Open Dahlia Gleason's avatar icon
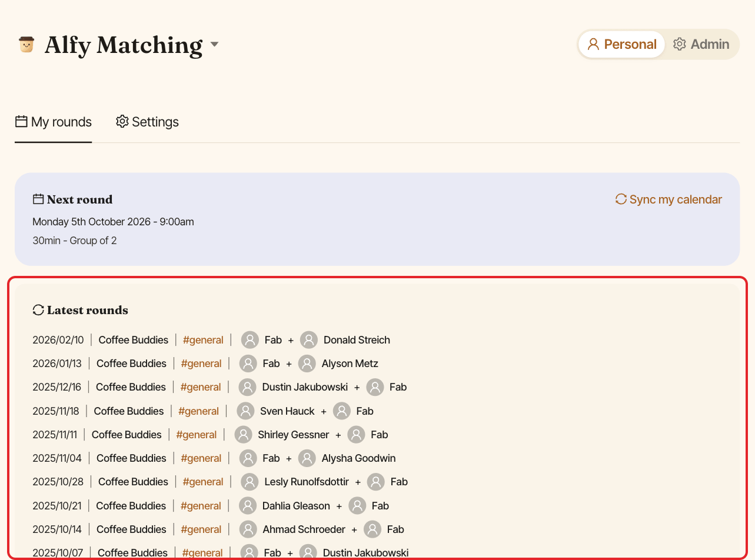 (x=248, y=506)
